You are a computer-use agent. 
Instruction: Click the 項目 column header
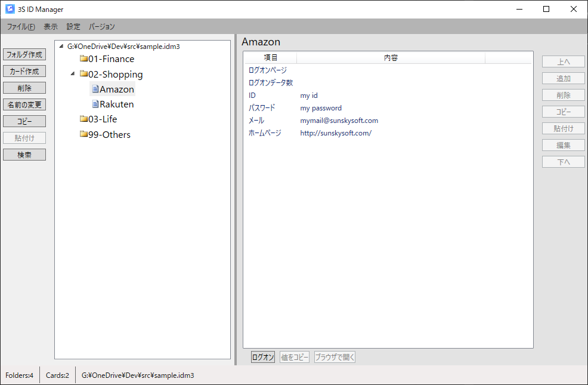(x=270, y=58)
